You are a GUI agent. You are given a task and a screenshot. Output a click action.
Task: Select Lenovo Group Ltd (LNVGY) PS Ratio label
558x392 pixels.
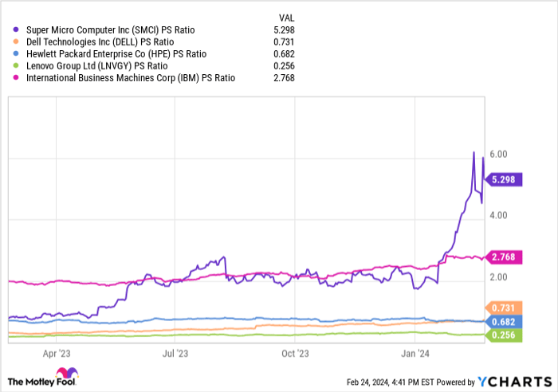tap(96, 66)
